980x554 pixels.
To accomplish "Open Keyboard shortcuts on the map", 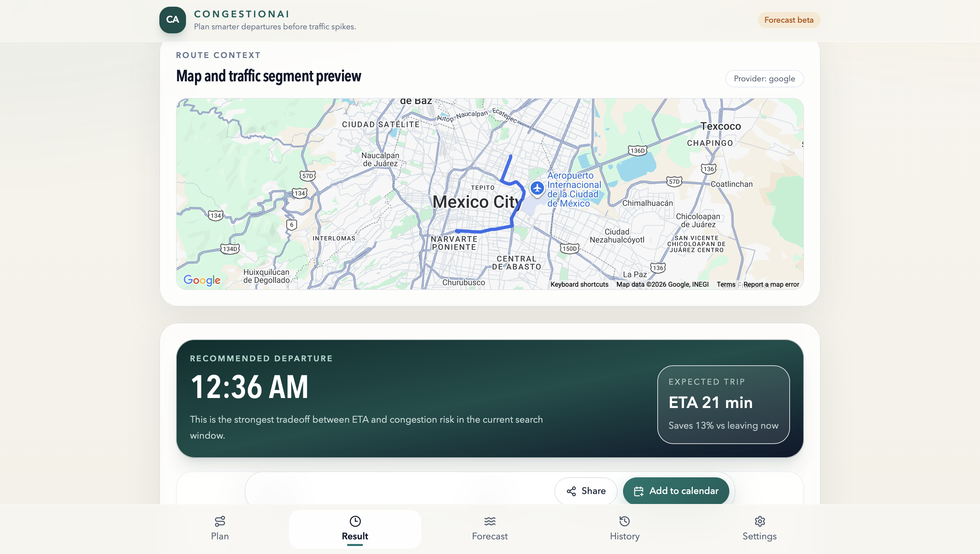I will pos(579,284).
